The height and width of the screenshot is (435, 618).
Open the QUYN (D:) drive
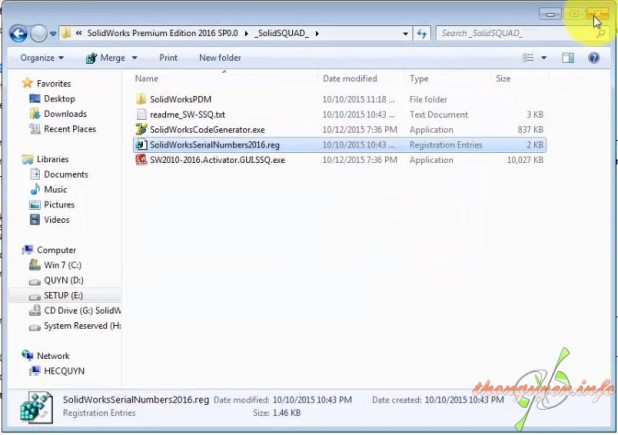pos(63,280)
